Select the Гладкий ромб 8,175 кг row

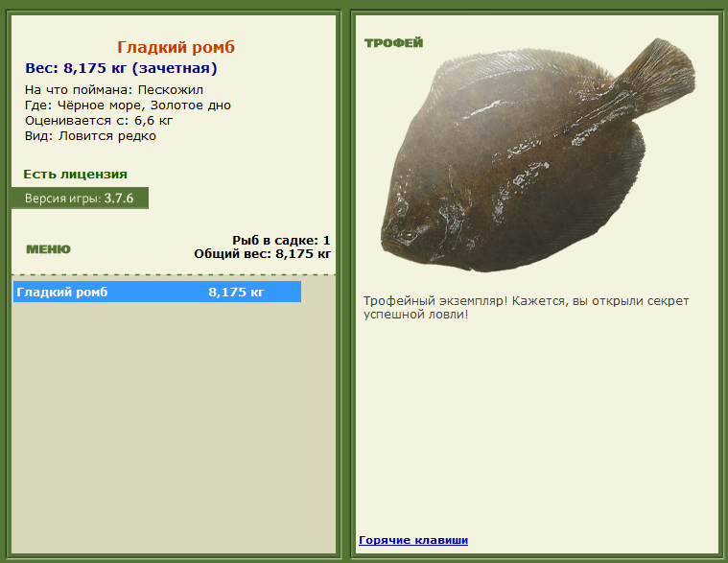coord(157,292)
